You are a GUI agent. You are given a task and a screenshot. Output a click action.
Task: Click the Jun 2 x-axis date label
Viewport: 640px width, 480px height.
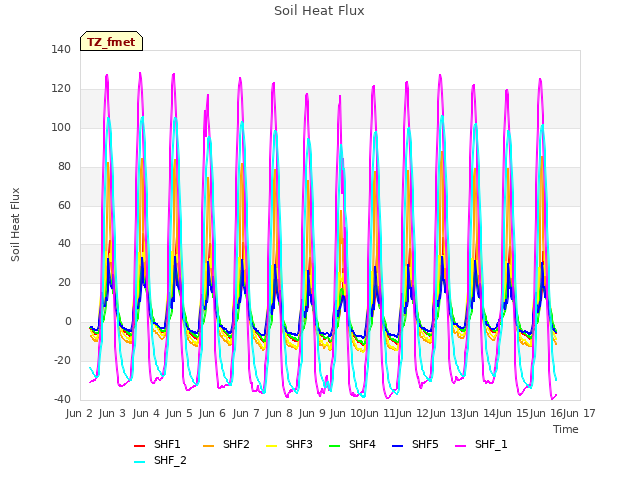pos(79,413)
